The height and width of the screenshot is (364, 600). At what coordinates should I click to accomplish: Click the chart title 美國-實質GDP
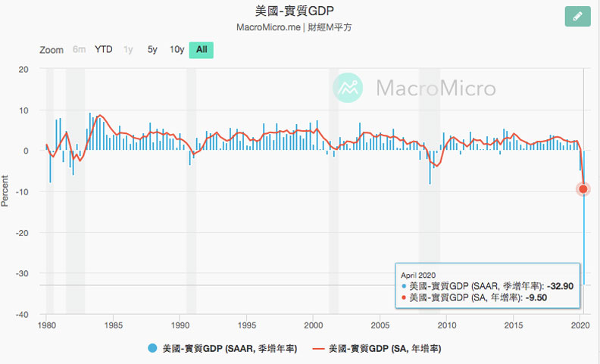[x=294, y=11]
